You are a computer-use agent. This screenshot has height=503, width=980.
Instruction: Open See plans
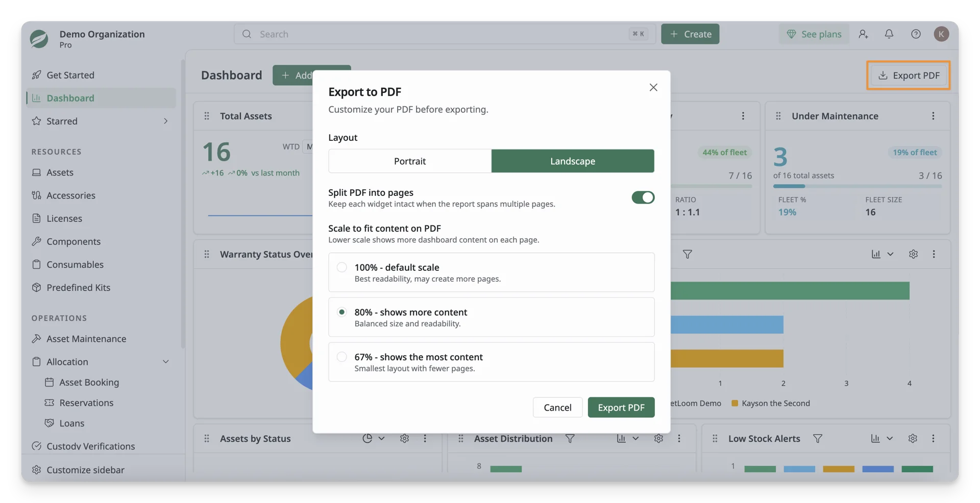pos(814,34)
